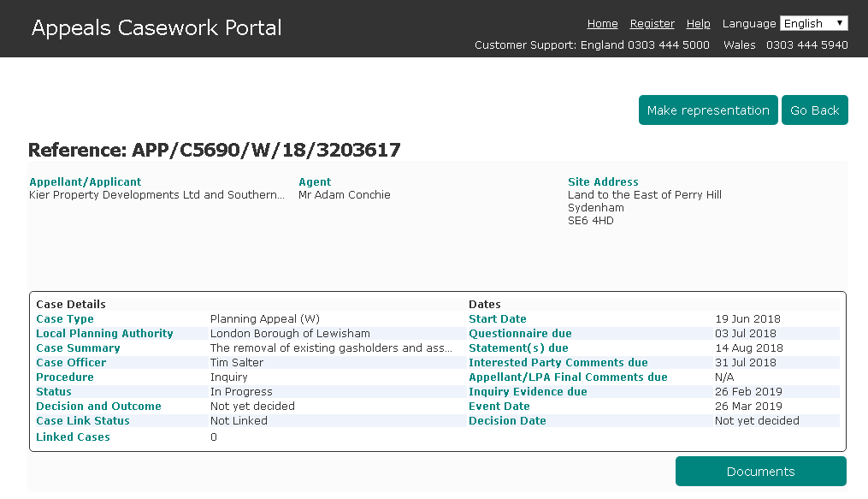The width and height of the screenshot is (868, 499).
Task: Click the Inquiry Evidence due date 26 Feb 2019
Action: tap(748, 391)
